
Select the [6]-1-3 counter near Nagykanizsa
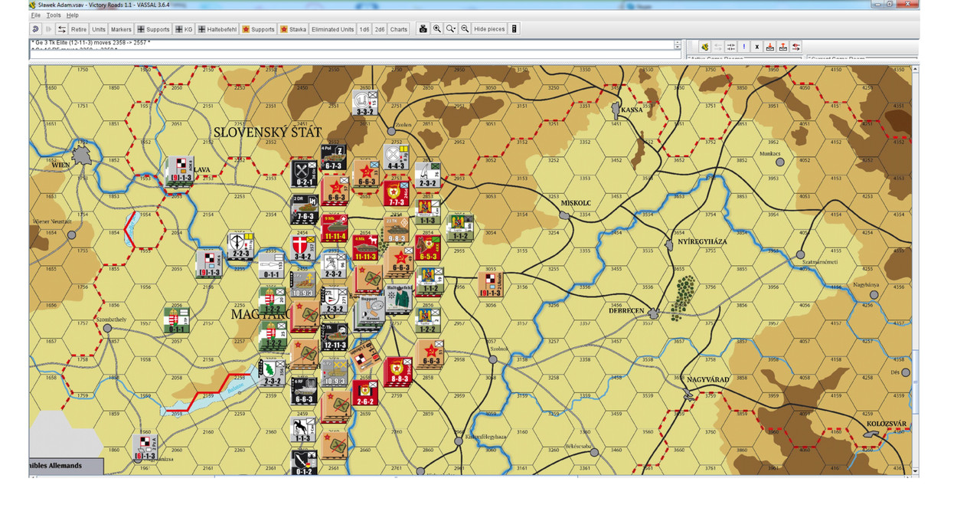point(145,447)
